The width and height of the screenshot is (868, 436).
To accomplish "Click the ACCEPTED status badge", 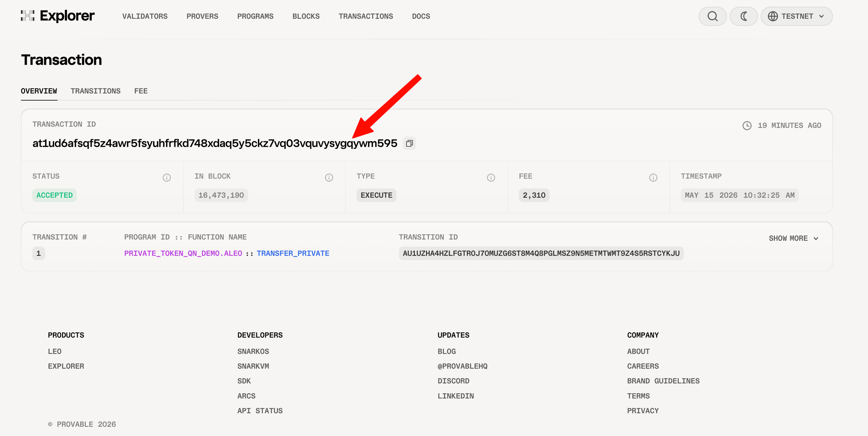I will point(55,195).
